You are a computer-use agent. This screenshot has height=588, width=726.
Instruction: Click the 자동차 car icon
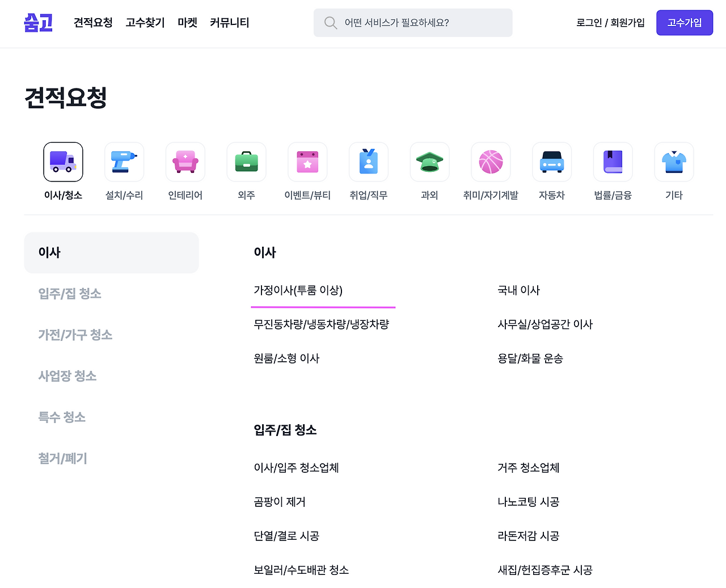click(x=552, y=162)
